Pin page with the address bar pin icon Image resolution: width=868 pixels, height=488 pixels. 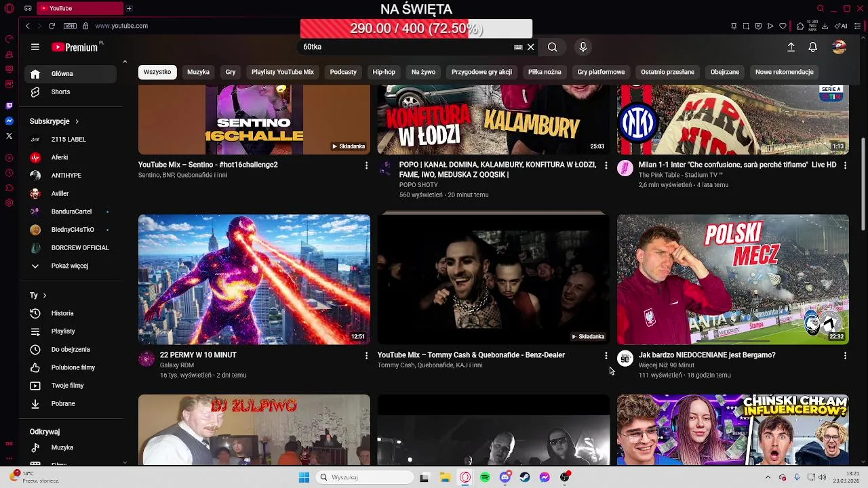[734, 26]
